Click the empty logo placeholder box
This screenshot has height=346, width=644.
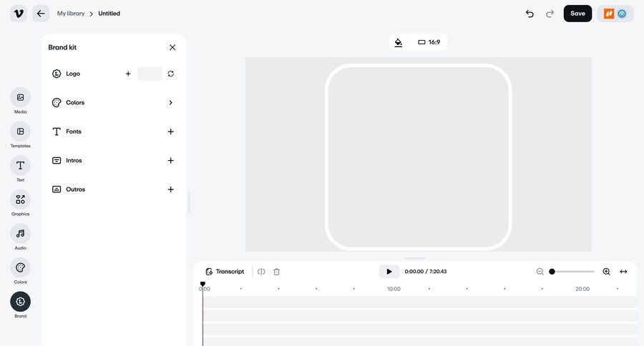150,74
